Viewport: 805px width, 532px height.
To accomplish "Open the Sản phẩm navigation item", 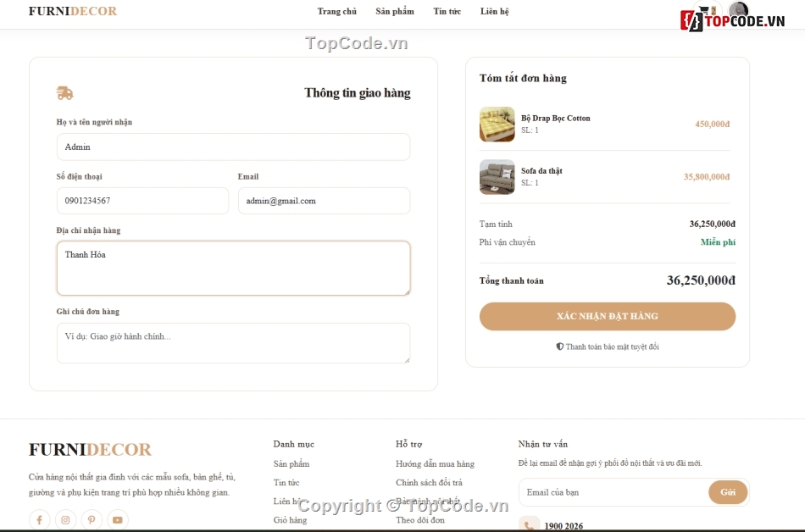I will (x=395, y=11).
